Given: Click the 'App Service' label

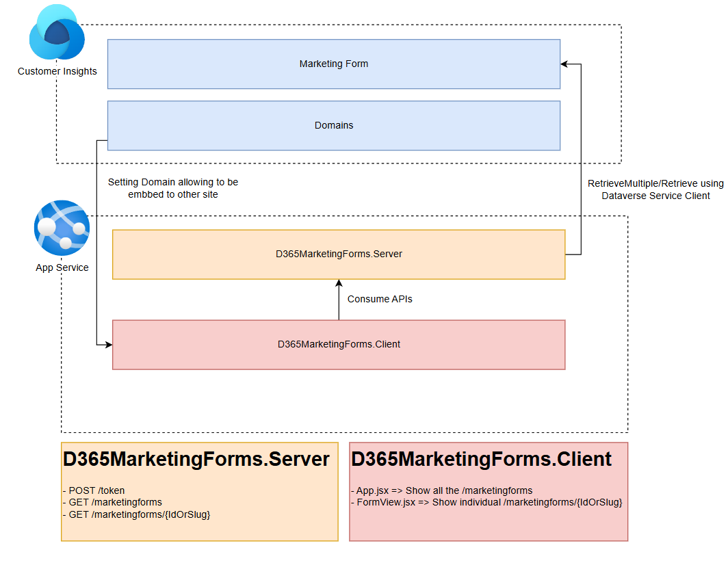Looking at the screenshot, I should click(62, 267).
